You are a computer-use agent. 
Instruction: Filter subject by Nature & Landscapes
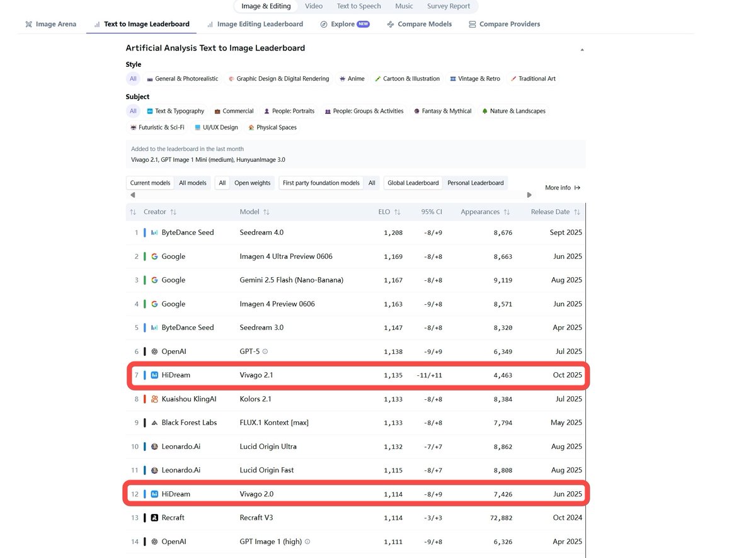513,111
